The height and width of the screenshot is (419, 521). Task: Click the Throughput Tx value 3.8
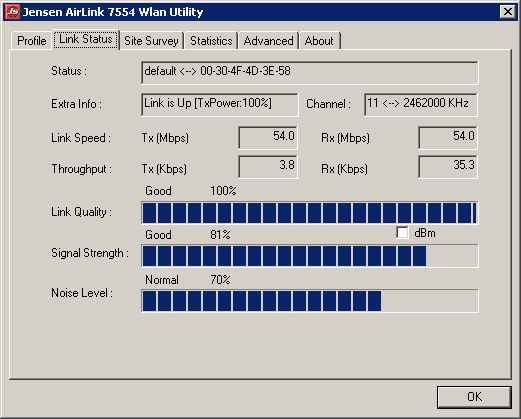(268, 167)
